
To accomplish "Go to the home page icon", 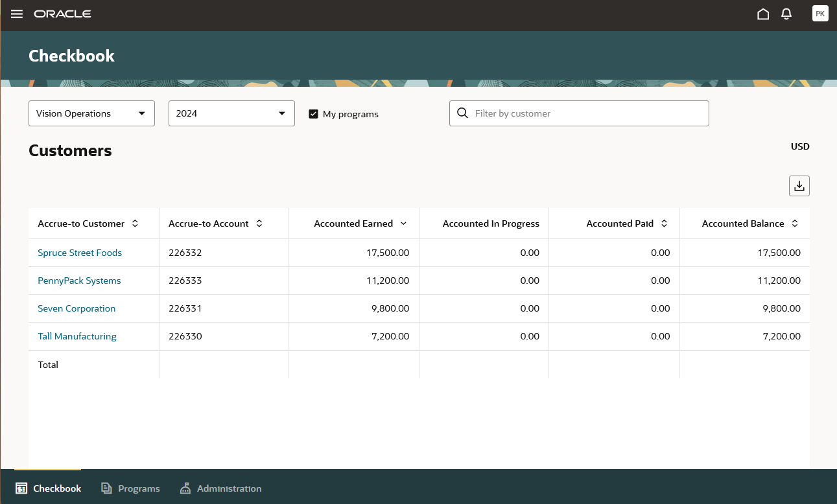I will (763, 13).
